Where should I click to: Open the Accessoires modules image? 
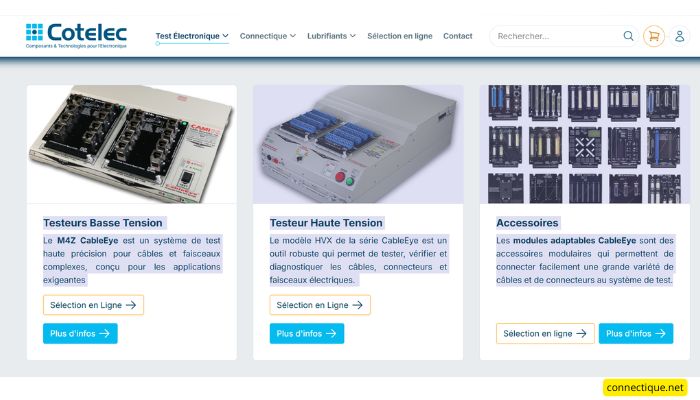click(585, 144)
